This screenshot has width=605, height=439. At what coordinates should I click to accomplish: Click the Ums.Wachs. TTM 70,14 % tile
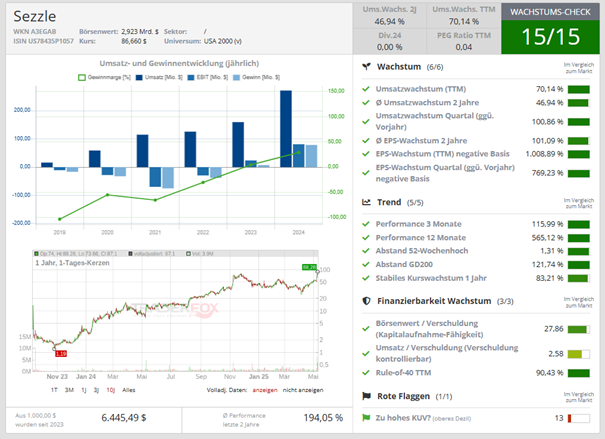464,15
